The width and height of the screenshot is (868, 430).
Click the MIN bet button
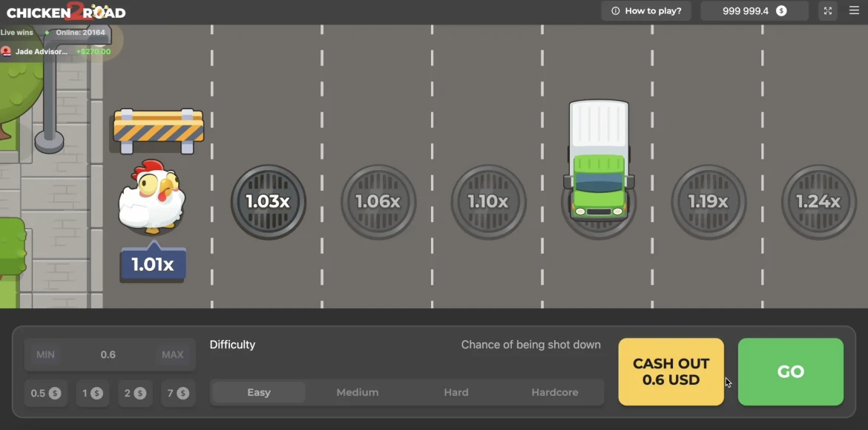pyautogui.click(x=45, y=355)
